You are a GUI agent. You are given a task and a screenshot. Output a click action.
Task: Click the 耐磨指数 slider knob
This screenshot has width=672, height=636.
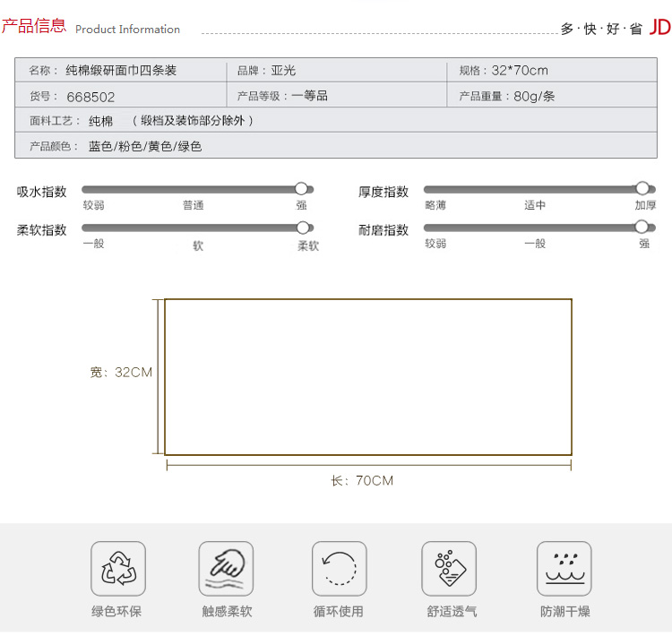click(642, 227)
